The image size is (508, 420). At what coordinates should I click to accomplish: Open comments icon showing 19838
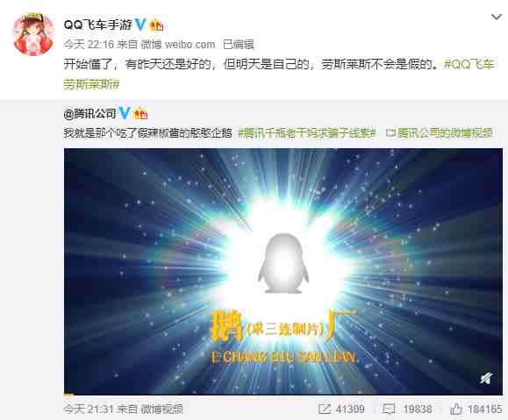[x=407, y=409]
